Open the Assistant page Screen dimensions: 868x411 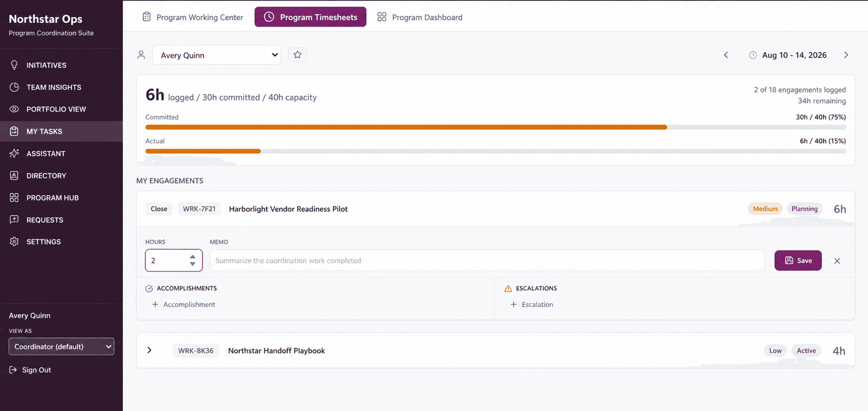(x=61, y=153)
